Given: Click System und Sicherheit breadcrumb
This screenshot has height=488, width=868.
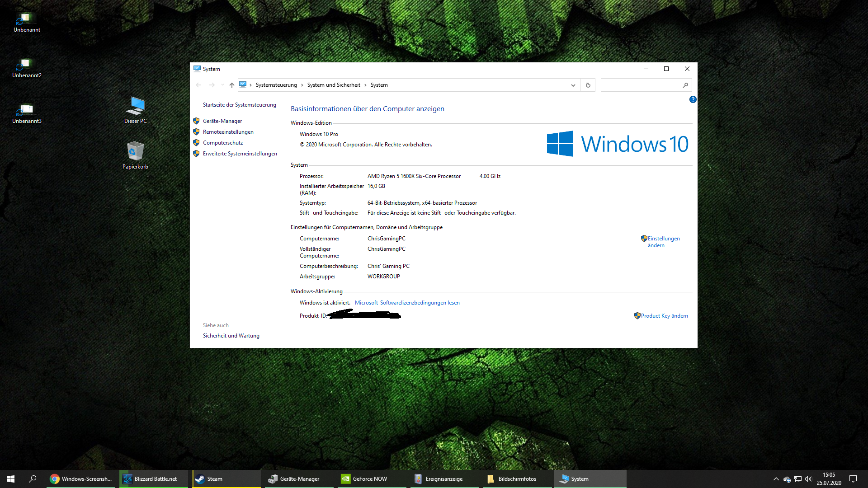Looking at the screenshot, I should tap(334, 85).
